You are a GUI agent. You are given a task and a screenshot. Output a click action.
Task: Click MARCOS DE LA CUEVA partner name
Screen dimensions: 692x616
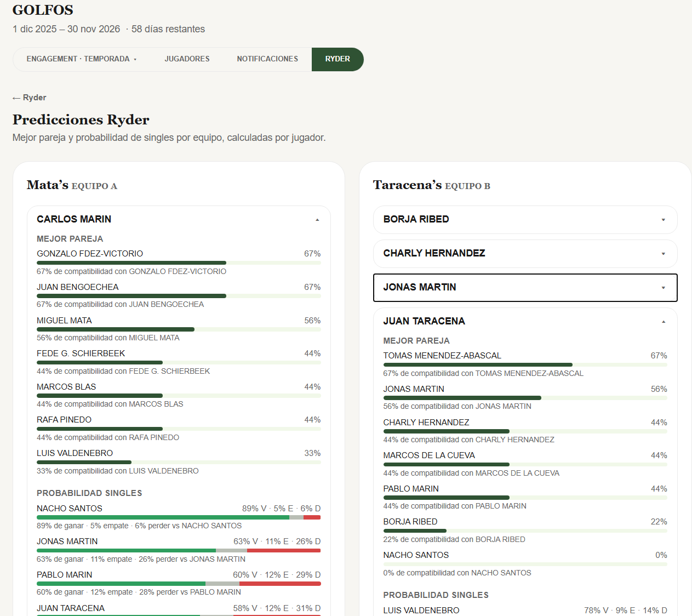point(429,455)
